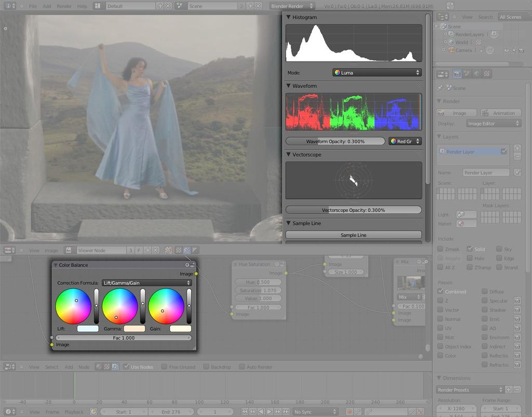This screenshot has width=532, height=417.
Task: Open the File menu
Action: coord(33,6)
